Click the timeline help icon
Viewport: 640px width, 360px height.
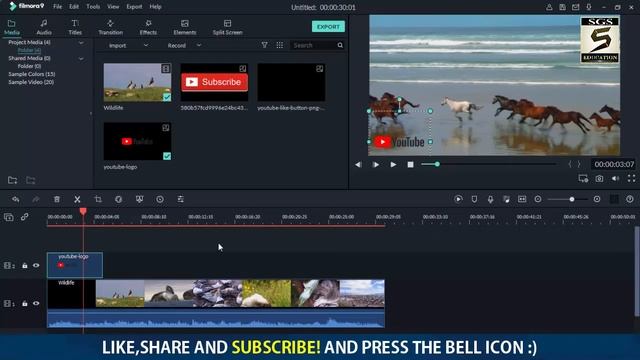pyautogui.click(x=630, y=199)
